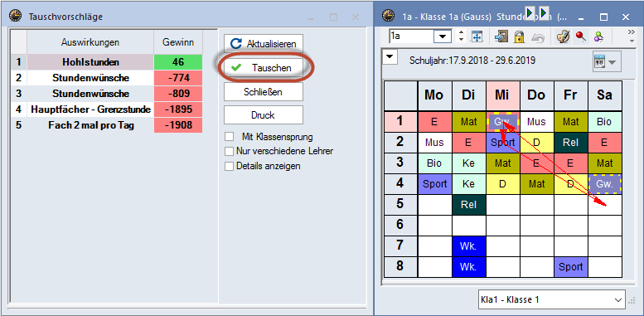Click period 1 row header

(x=401, y=121)
